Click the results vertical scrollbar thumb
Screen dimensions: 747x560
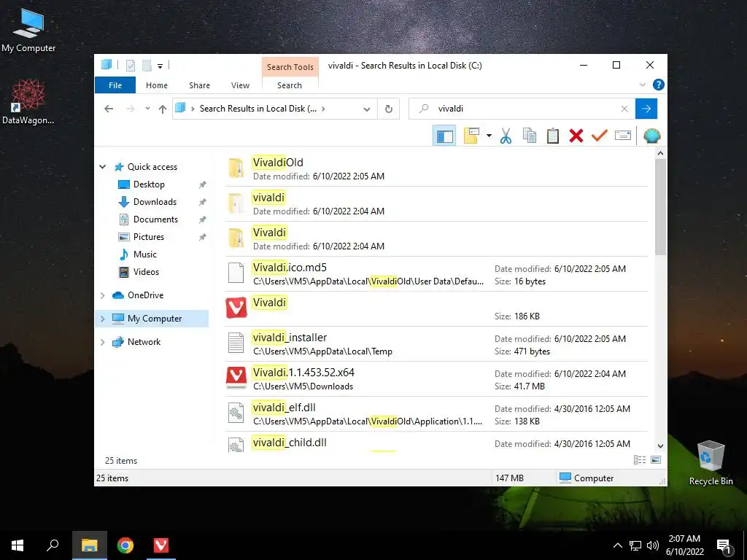660,206
